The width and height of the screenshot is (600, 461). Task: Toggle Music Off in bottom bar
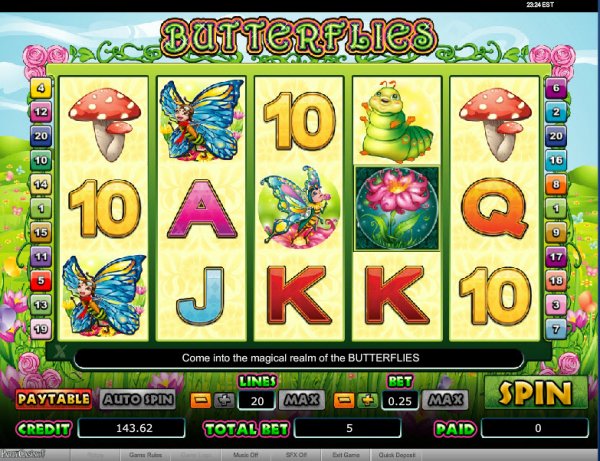(x=245, y=455)
